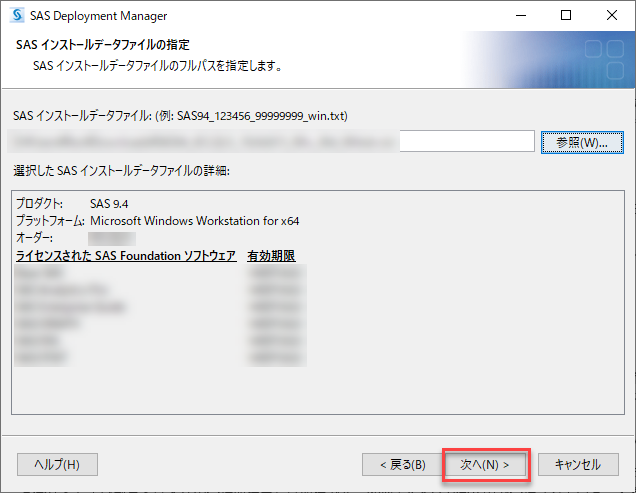636x493 pixels.
Task: Click the SAS インストールデータファイルの指定 heading
Action: pos(103,45)
